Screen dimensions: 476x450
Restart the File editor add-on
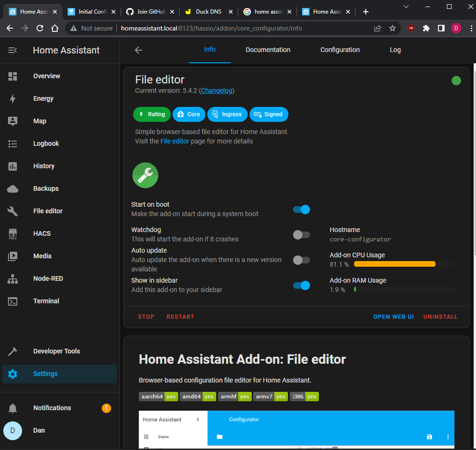coord(181,317)
